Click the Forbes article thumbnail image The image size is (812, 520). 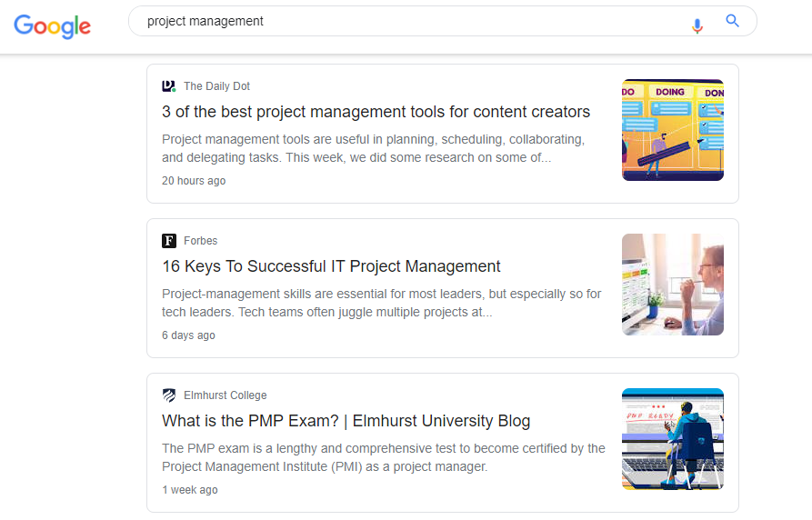pos(672,285)
